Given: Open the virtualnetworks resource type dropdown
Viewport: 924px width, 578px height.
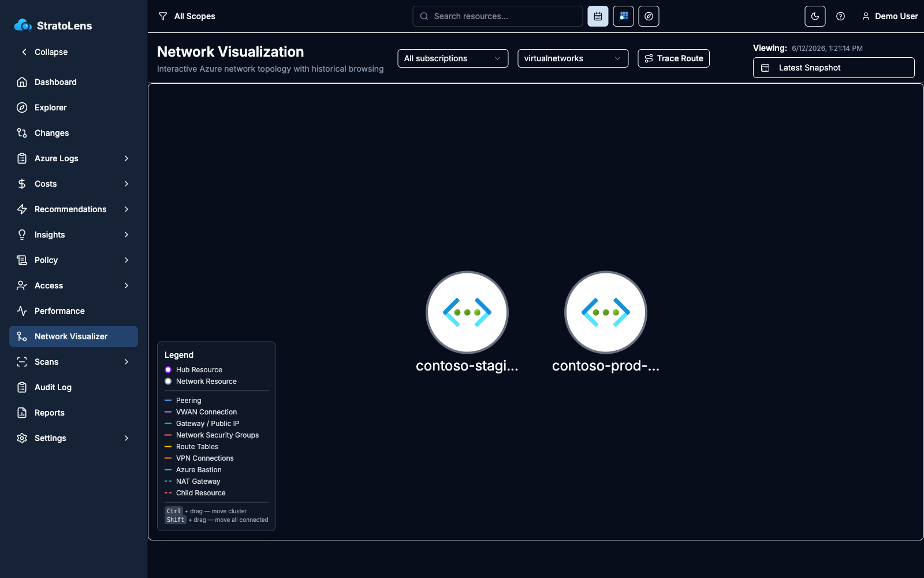Looking at the screenshot, I should 573,58.
